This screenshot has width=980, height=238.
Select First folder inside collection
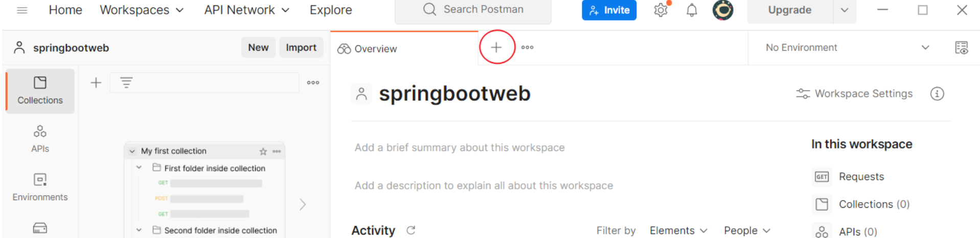(215, 168)
